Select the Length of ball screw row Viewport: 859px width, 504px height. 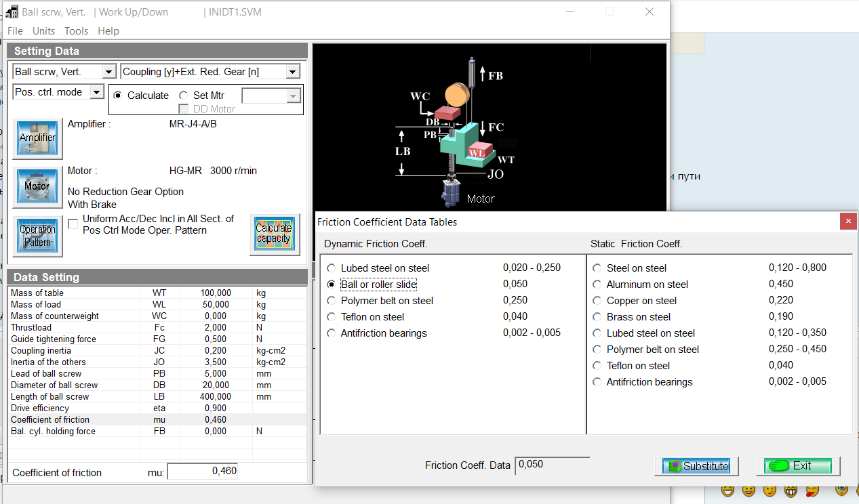157,397
